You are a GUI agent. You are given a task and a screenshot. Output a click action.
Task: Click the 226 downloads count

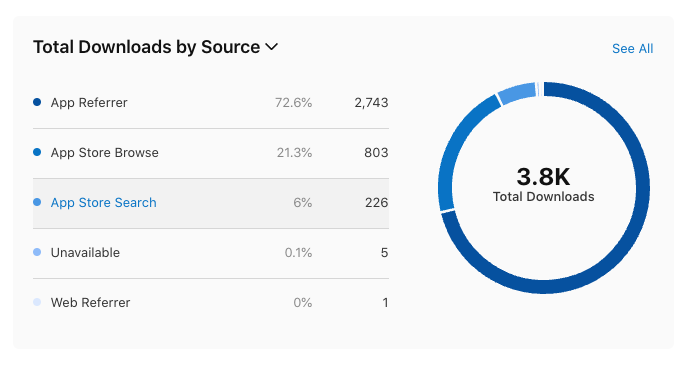coord(376,203)
